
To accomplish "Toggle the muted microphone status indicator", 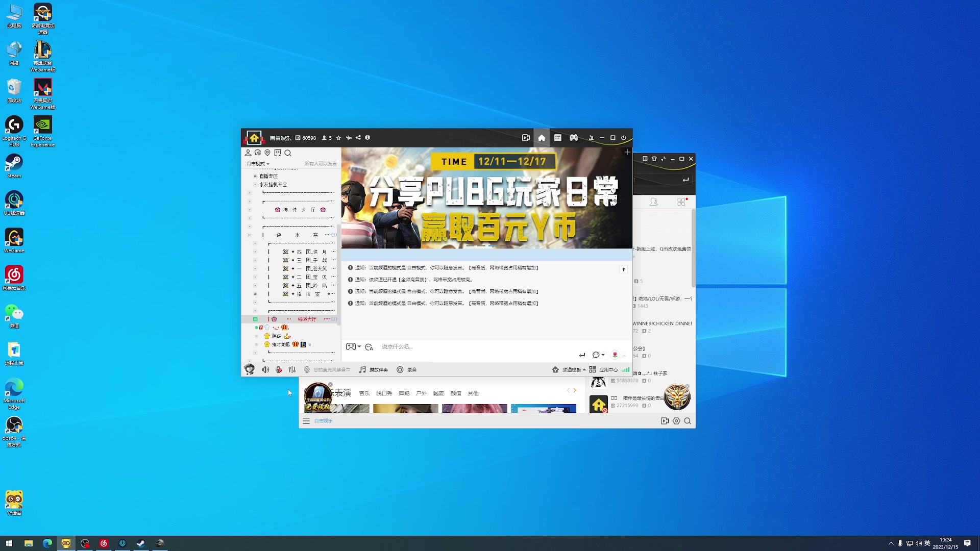I will click(x=307, y=370).
